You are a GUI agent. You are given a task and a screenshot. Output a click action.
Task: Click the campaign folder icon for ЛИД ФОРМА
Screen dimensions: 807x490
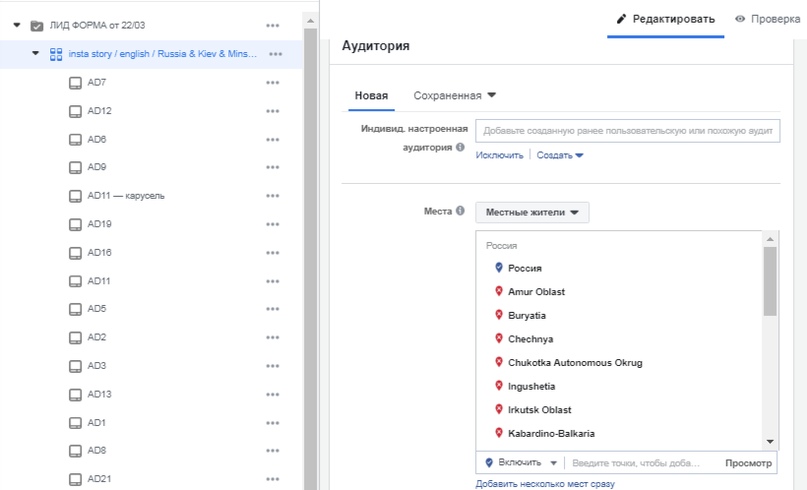(37, 25)
